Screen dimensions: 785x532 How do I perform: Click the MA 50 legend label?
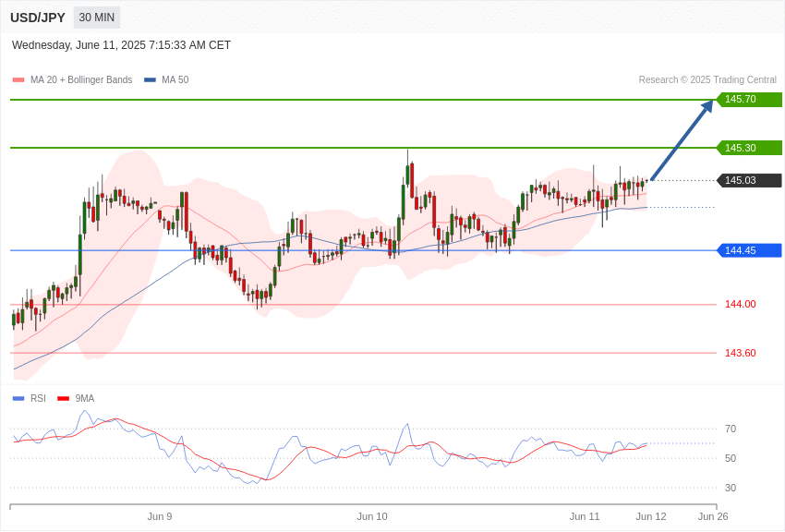coord(175,79)
